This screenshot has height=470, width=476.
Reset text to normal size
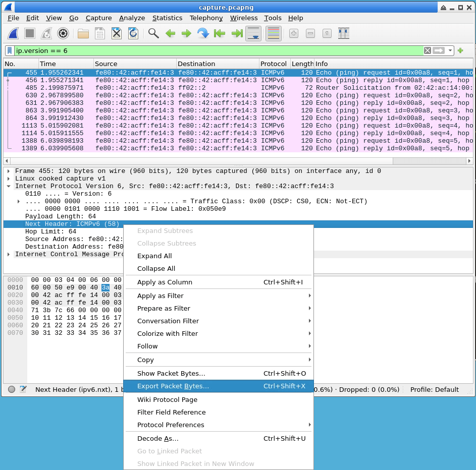tap(327, 33)
